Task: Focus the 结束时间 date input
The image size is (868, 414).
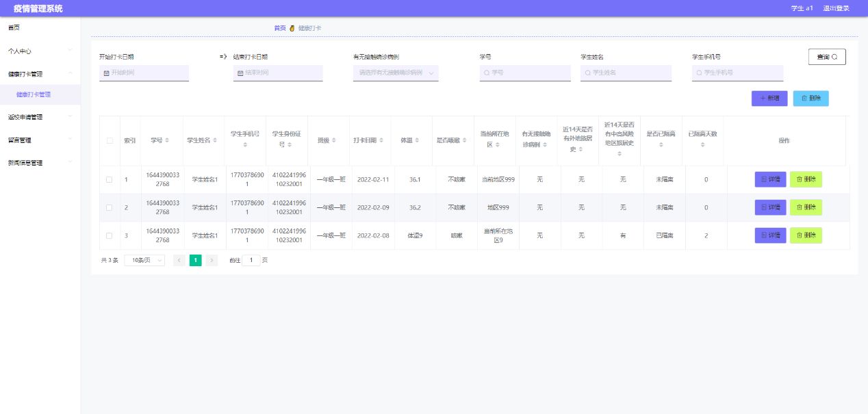Action: 278,73
